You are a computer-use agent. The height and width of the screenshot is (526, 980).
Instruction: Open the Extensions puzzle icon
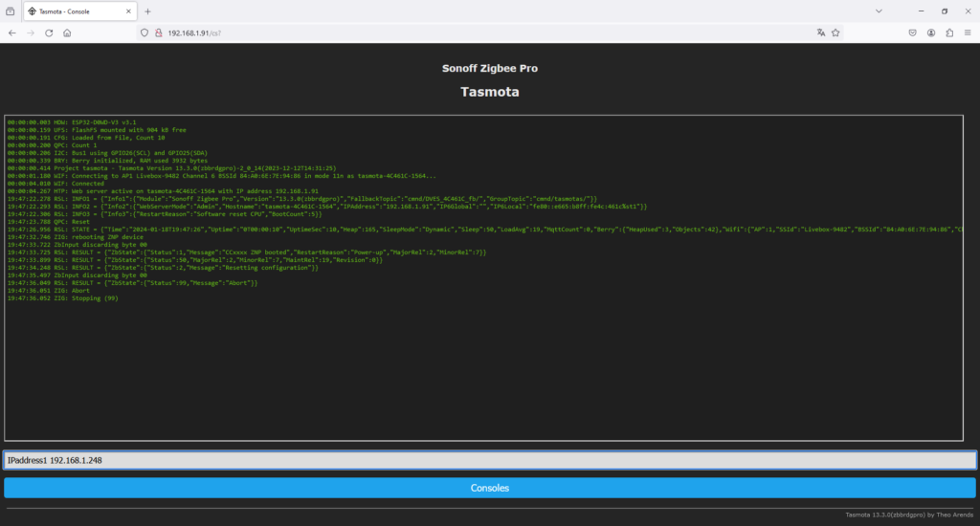[949, 32]
